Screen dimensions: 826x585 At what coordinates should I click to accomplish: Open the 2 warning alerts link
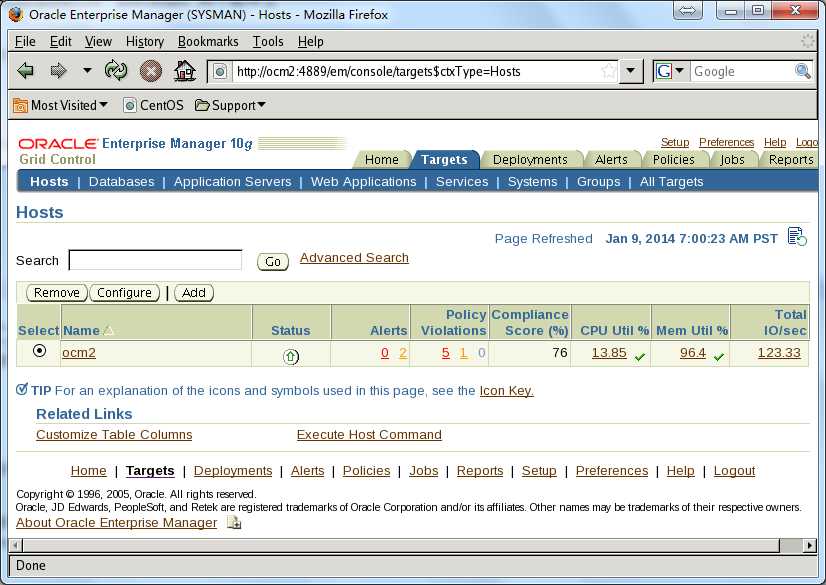403,353
